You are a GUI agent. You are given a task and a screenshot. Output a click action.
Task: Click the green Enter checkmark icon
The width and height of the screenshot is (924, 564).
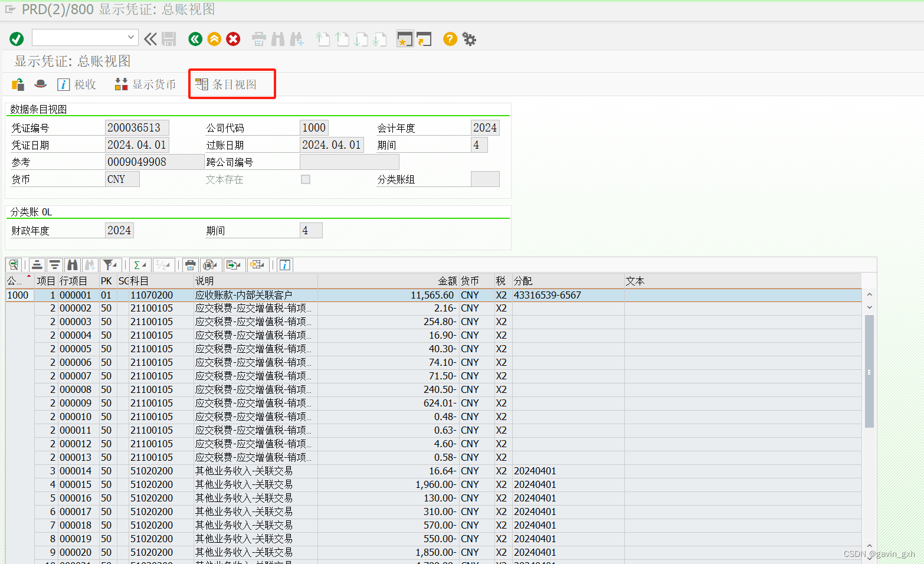(x=16, y=39)
